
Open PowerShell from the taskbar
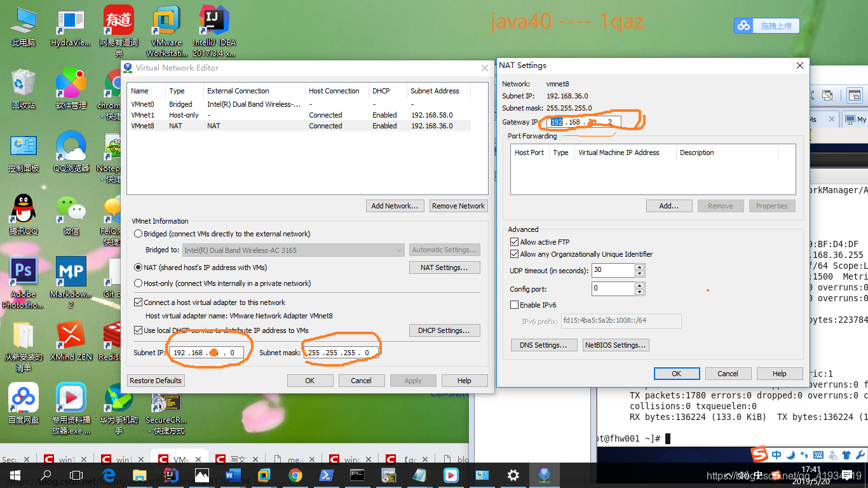point(326,475)
